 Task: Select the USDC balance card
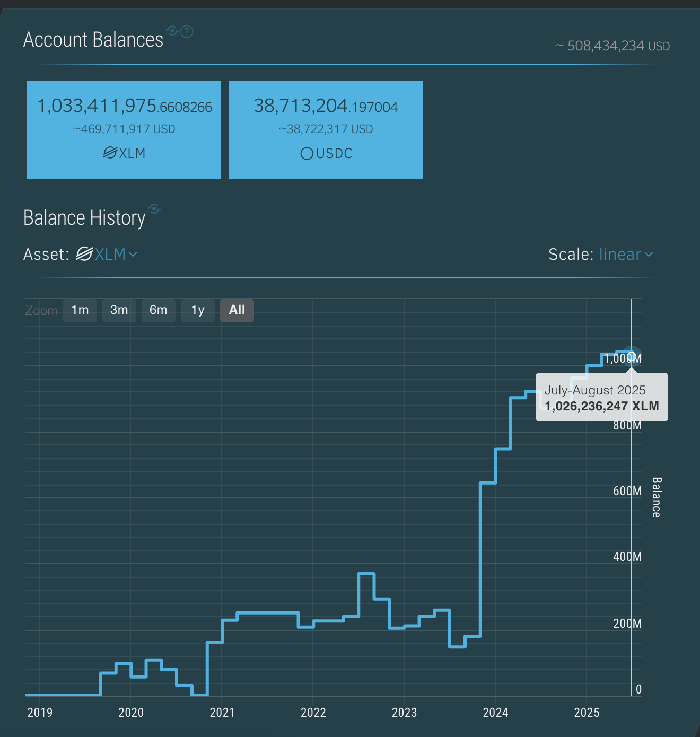coord(325,130)
